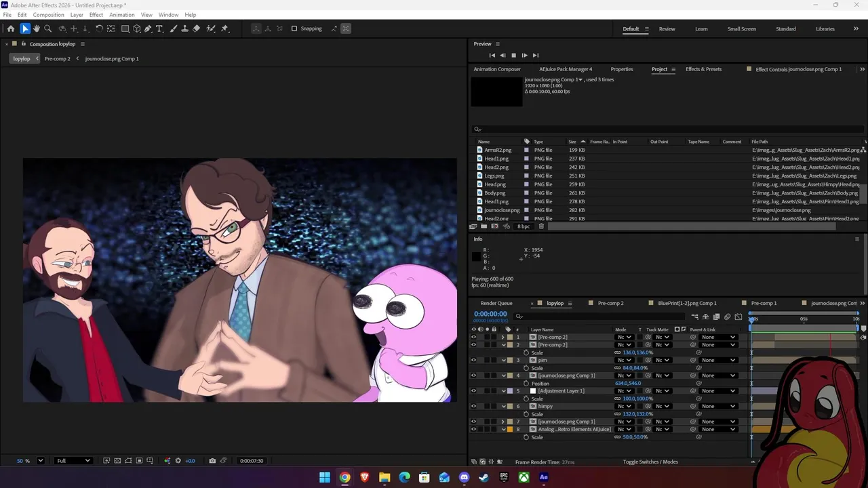Select the Horizontal Type tool
Viewport: 868px width, 488px height.
[159, 28]
